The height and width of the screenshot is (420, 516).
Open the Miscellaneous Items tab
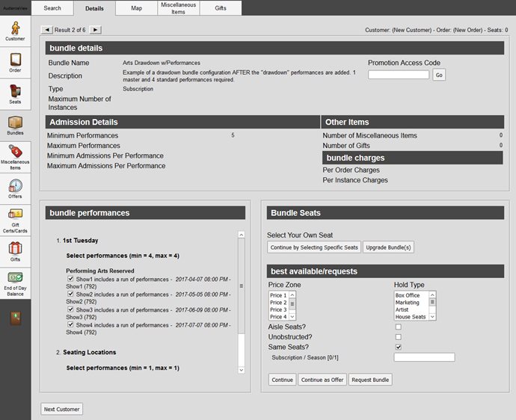click(x=179, y=8)
